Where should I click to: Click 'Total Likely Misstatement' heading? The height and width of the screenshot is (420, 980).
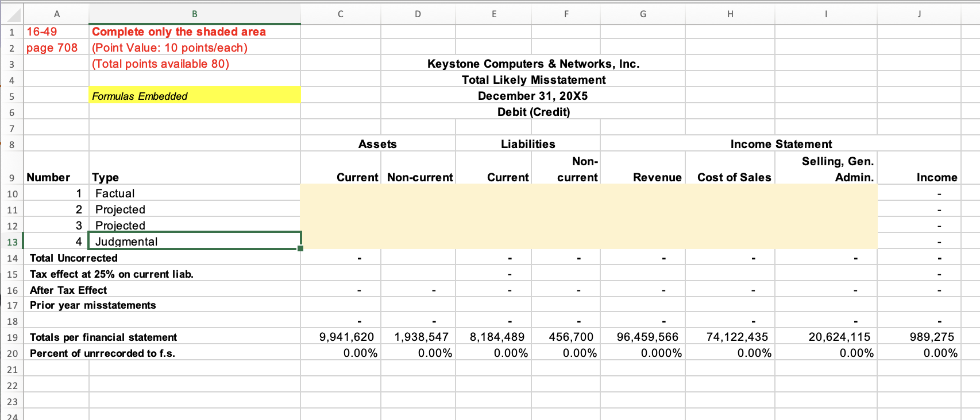[x=534, y=80]
